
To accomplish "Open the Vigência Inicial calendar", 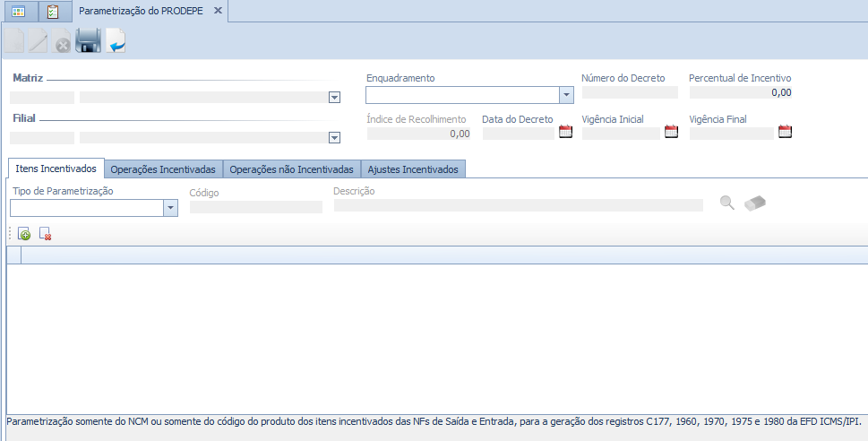I will (x=671, y=132).
